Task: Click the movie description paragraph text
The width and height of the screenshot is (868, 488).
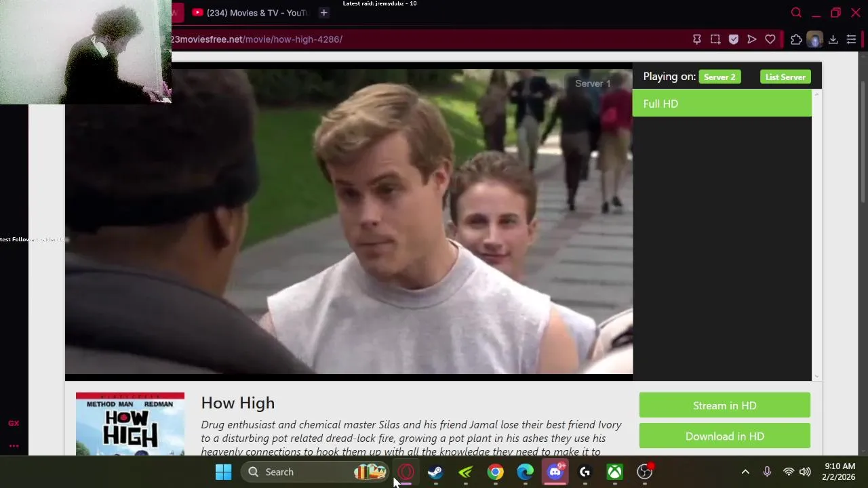Action: coord(411,438)
